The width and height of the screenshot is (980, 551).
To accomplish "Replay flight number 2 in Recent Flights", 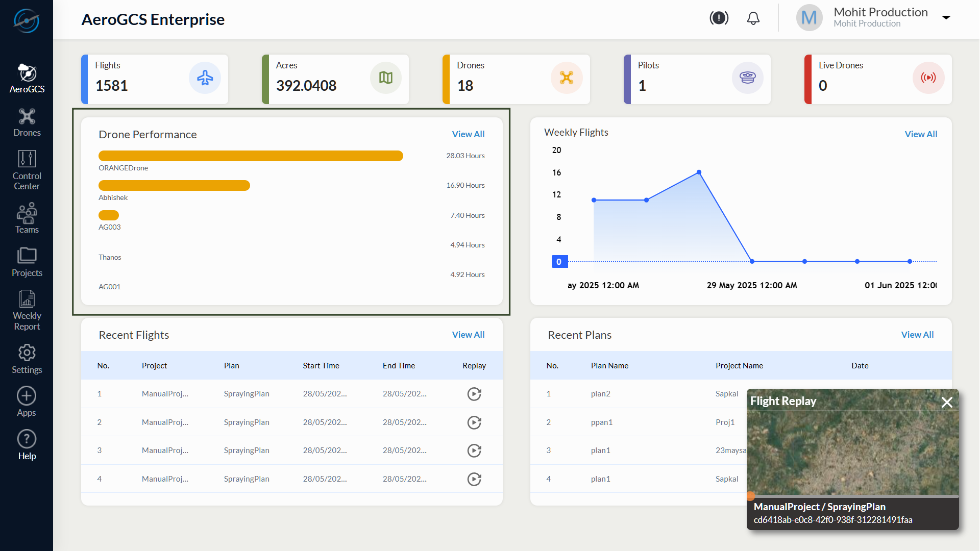I will tap(474, 422).
